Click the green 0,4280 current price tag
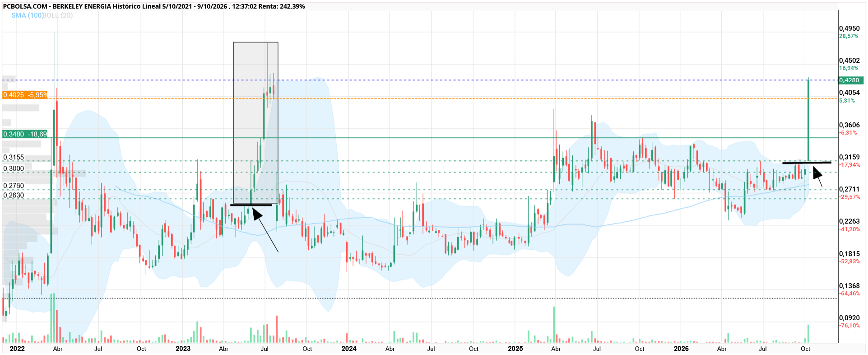The width and height of the screenshot is (868, 355). (850, 80)
